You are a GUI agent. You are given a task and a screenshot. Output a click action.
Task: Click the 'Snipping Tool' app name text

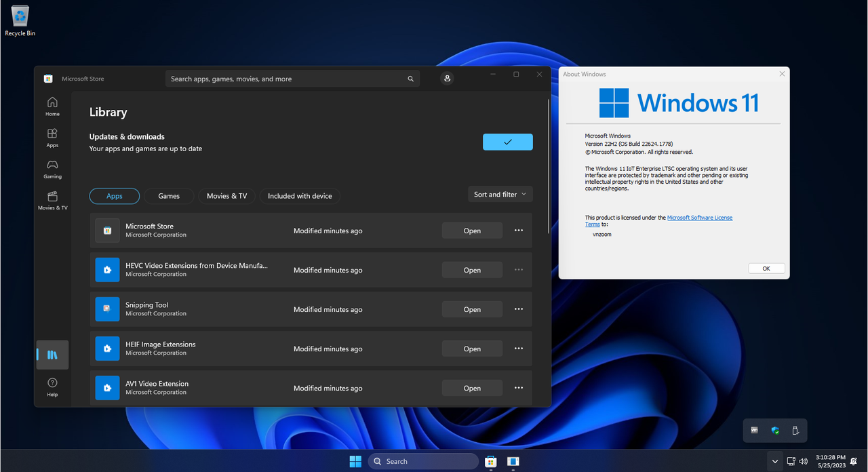click(147, 305)
